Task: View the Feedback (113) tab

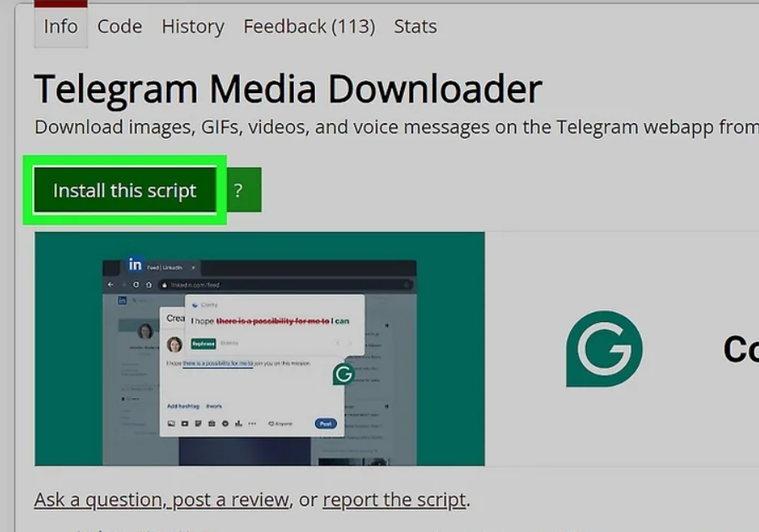Action: tap(308, 26)
